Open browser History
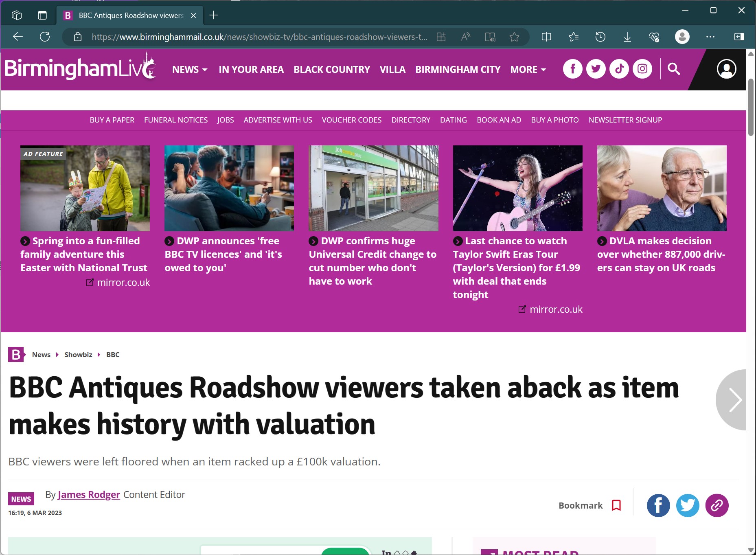The image size is (756, 555). click(x=600, y=37)
